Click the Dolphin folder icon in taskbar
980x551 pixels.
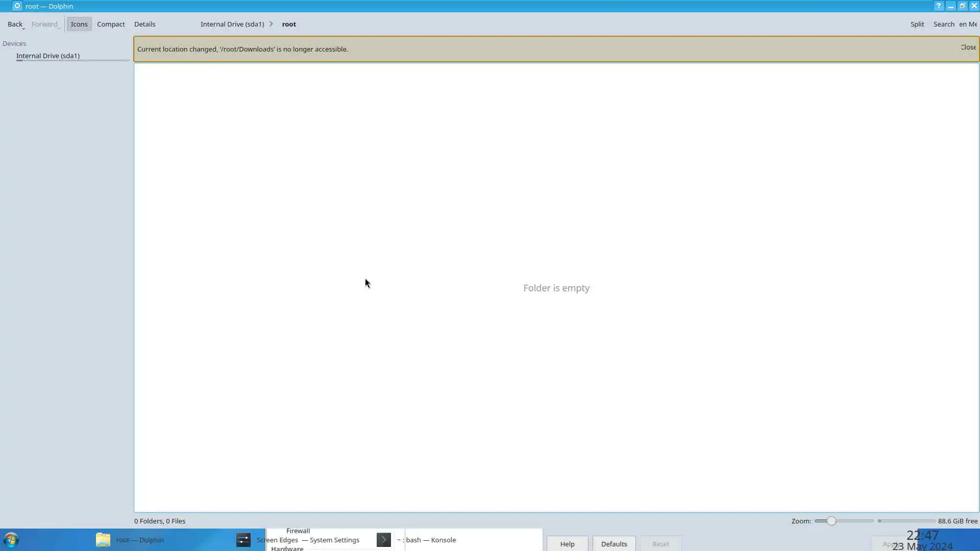click(x=103, y=540)
